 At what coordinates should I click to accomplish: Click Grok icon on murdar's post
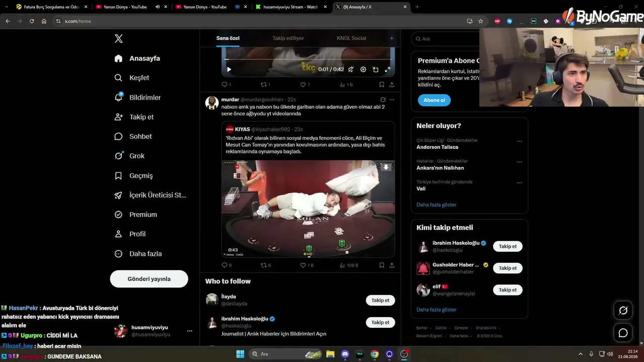click(x=383, y=100)
